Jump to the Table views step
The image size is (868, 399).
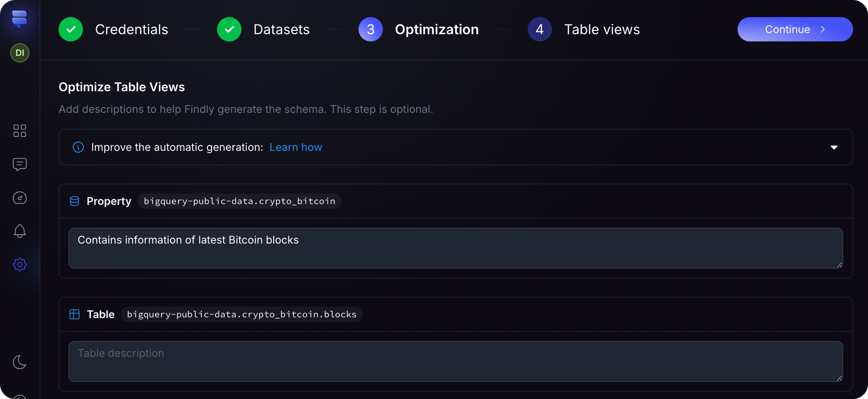584,30
